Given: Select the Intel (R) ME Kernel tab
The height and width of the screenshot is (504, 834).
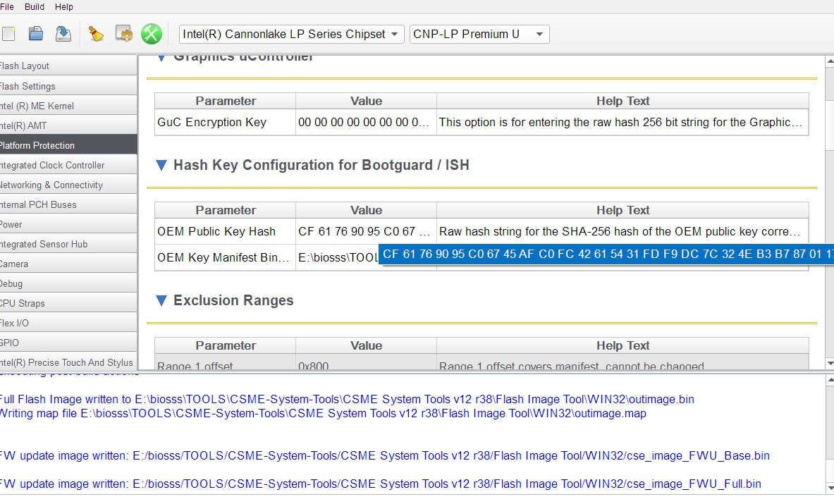Looking at the screenshot, I should (68, 106).
